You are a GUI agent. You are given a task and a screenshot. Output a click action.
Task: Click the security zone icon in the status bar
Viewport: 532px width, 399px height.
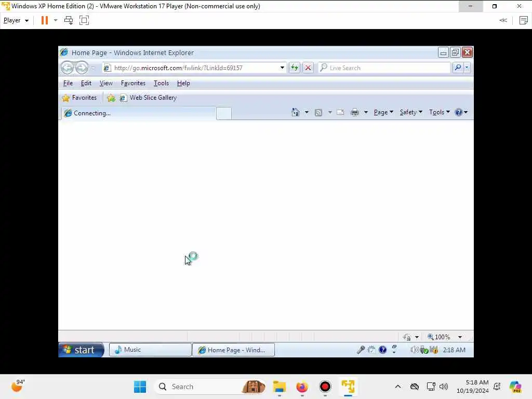[407, 337]
